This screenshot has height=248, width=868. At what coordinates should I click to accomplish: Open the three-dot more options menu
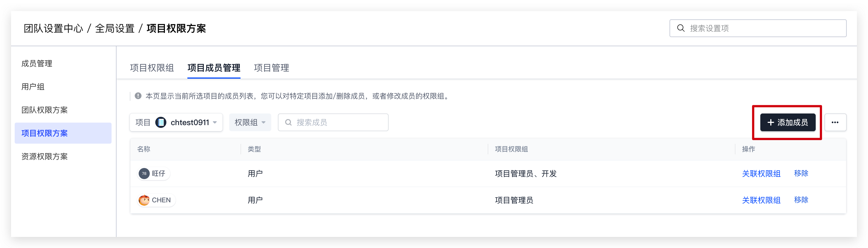coord(835,122)
